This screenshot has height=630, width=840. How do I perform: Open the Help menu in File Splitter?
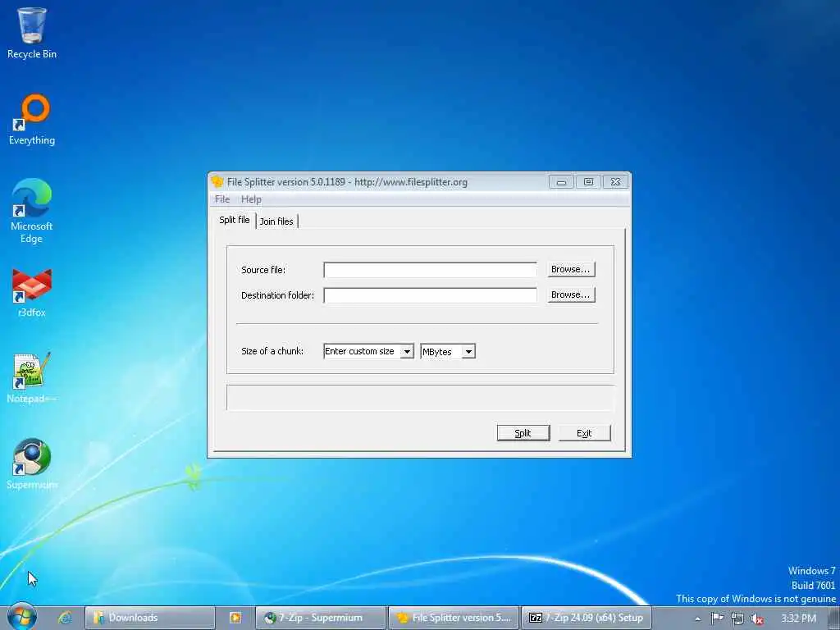pos(251,199)
